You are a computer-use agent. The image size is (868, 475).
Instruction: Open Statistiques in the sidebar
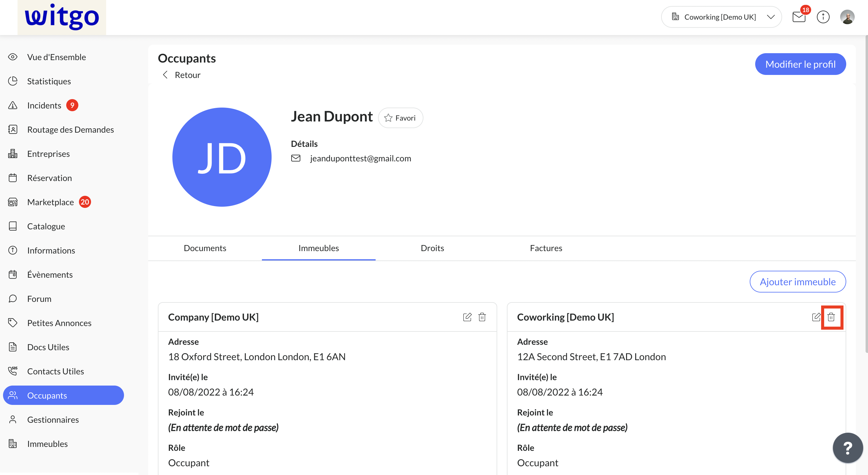tap(49, 81)
